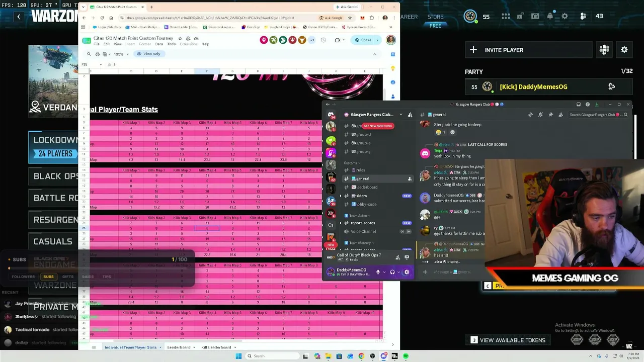644x362 pixels.
Task: Open the rules channel in Discord
Action: [x=361, y=170]
